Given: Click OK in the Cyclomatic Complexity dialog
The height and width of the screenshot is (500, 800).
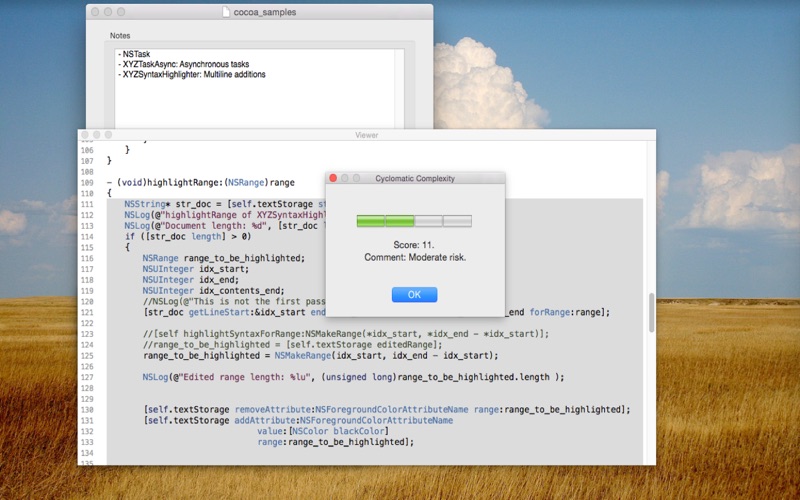Looking at the screenshot, I should (414, 294).
